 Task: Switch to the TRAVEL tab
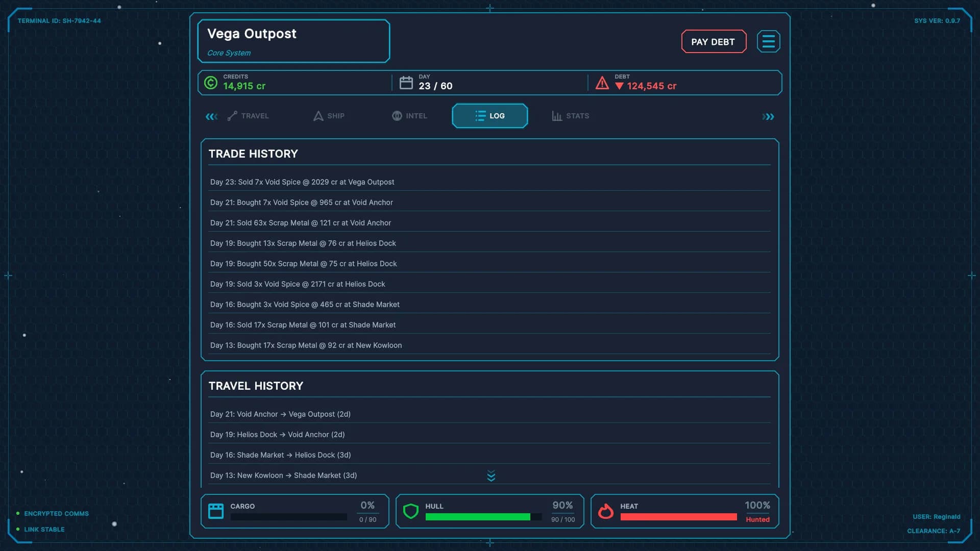[249, 116]
